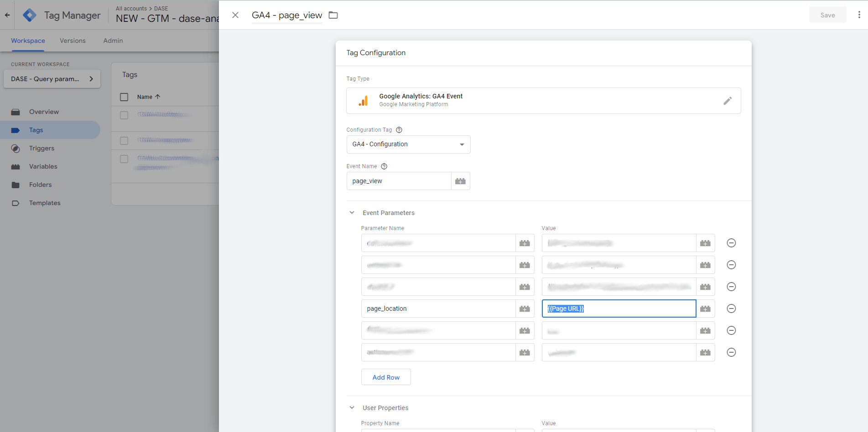The image size is (868, 432).
Task: Open the GA4 - Configuration dropdown
Action: [408, 144]
